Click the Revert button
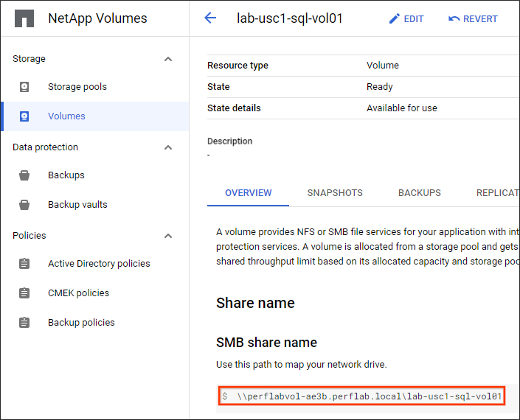The width and height of the screenshot is (520, 420). (473, 19)
